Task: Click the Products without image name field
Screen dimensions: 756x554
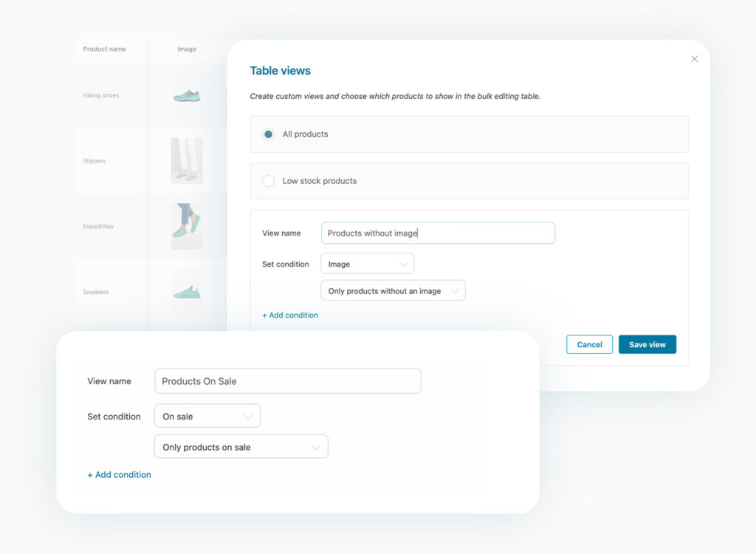Action: tap(438, 233)
